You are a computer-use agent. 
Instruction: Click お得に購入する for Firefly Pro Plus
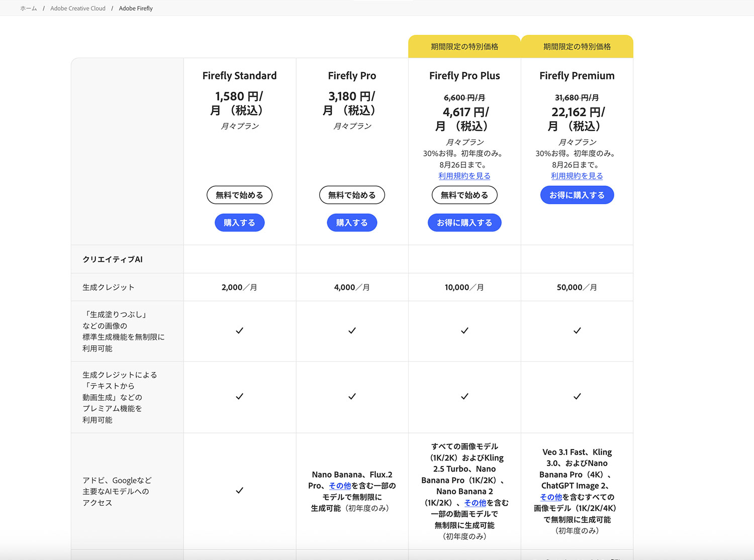point(464,222)
